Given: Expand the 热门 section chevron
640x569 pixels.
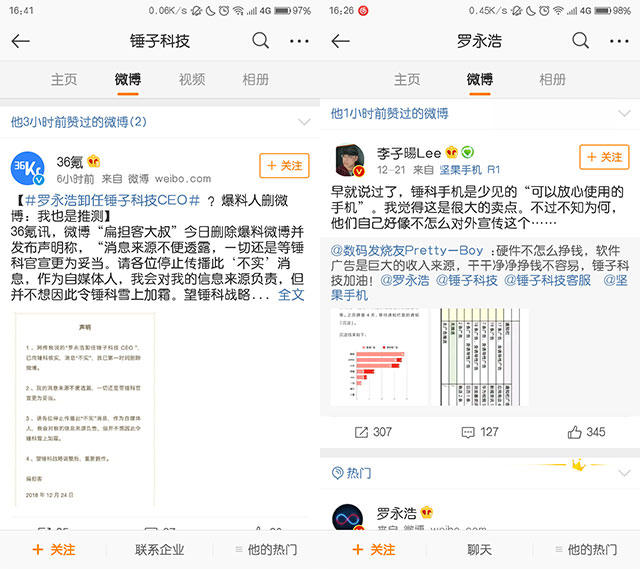Looking at the screenshot, I should [x=624, y=473].
